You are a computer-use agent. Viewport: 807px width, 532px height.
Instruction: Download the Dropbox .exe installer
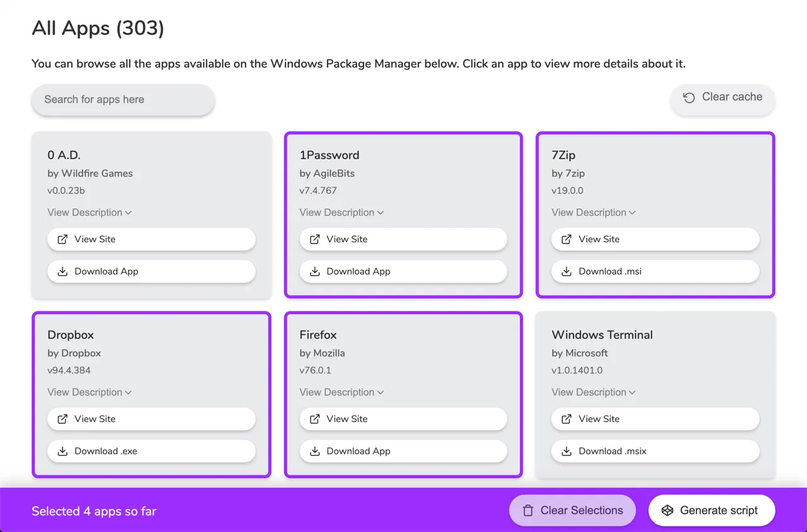pyautogui.click(x=151, y=451)
